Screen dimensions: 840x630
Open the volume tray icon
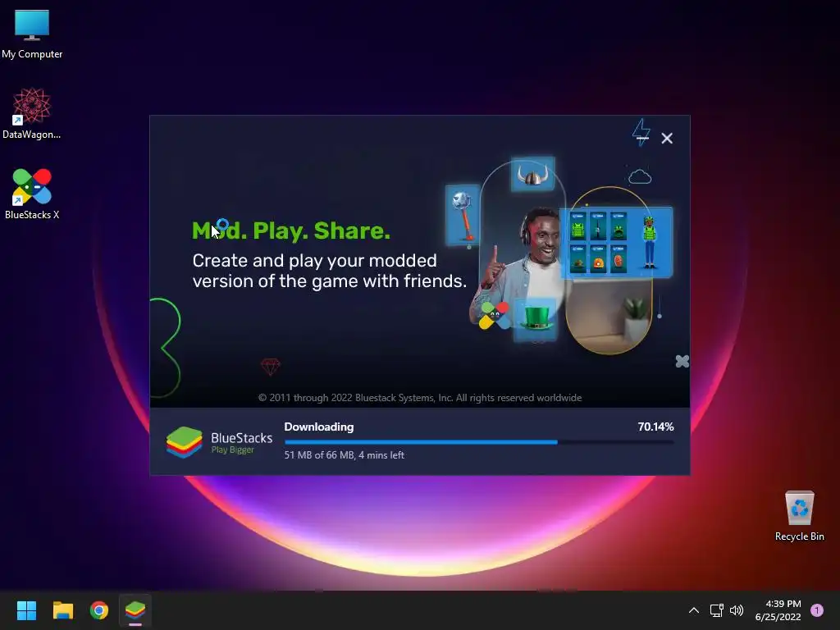coord(737,610)
